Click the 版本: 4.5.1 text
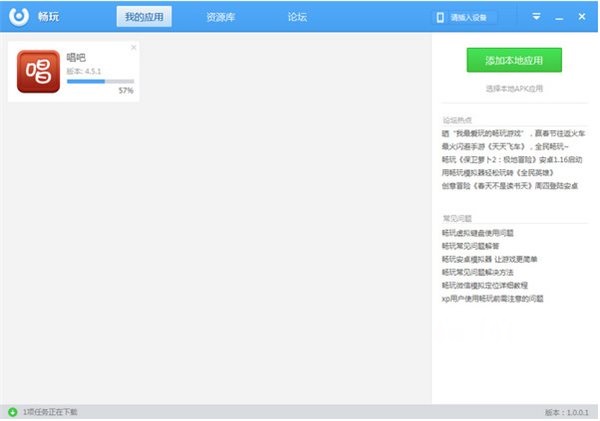Image resolution: width=600 pixels, height=421 pixels. click(x=84, y=71)
